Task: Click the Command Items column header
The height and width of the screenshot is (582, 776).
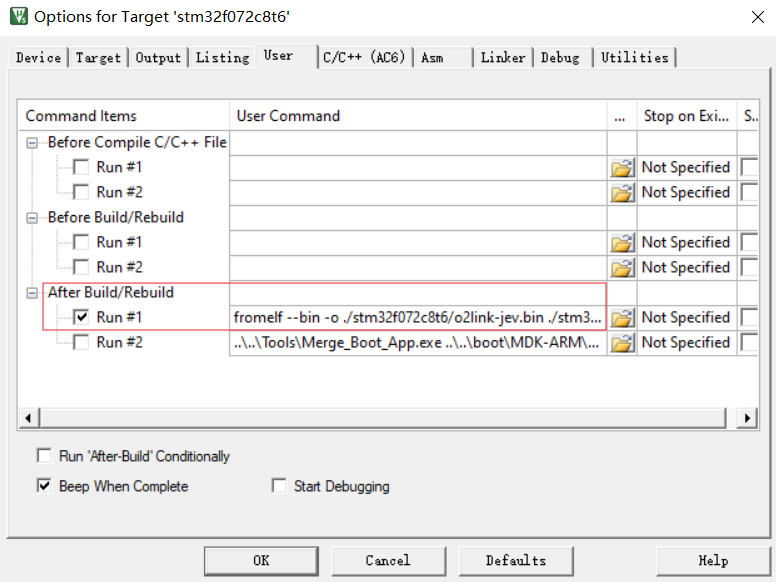Action: (124, 116)
